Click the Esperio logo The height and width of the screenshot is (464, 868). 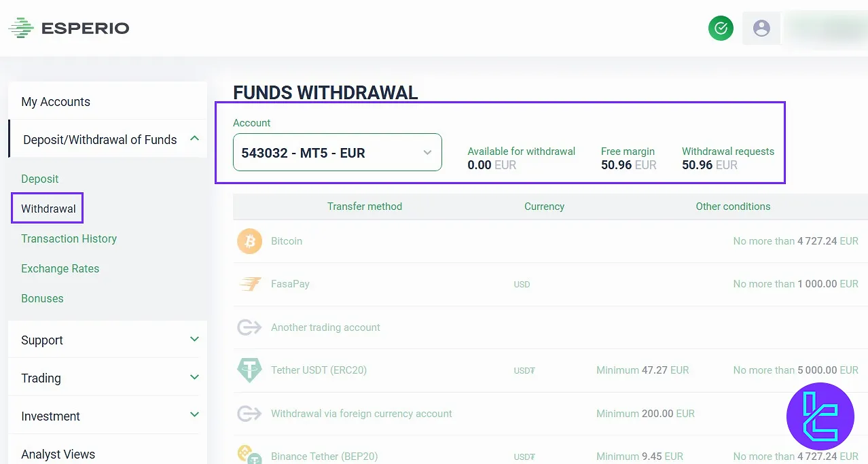(x=69, y=29)
